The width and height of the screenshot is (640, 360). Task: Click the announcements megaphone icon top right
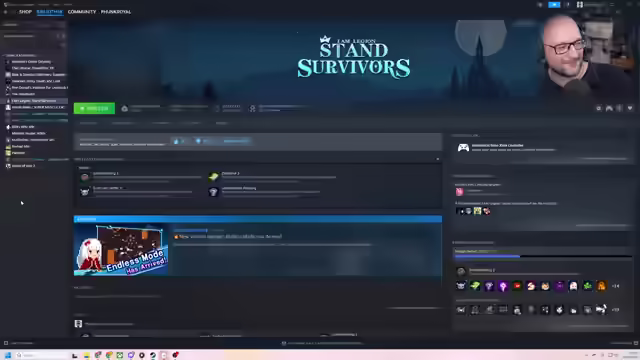coord(540,4)
